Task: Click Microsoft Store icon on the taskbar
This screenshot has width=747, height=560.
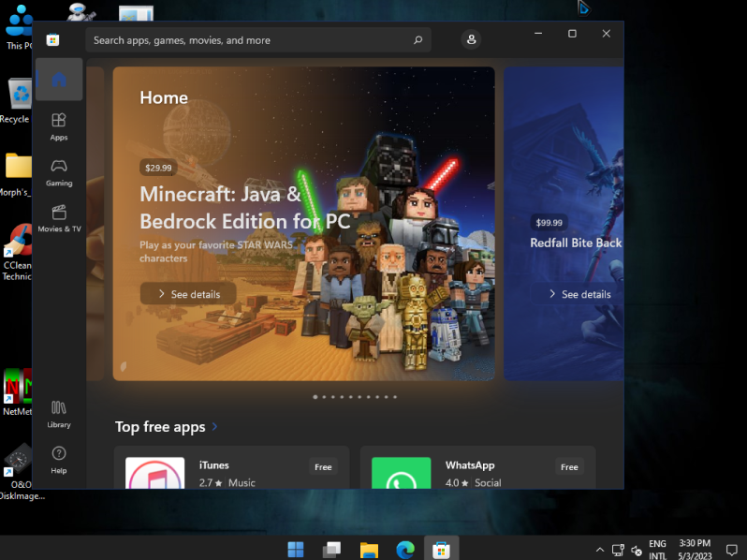Action: (441, 549)
